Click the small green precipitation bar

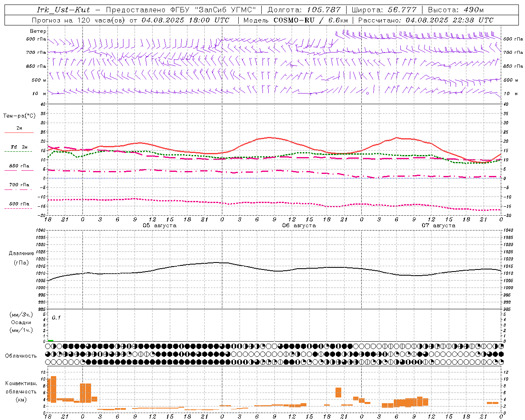coord(50,340)
